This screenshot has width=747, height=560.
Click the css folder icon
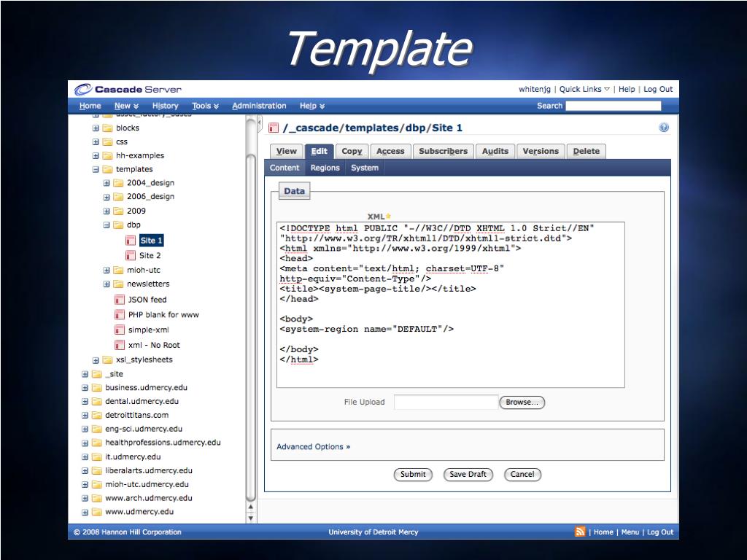108,142
